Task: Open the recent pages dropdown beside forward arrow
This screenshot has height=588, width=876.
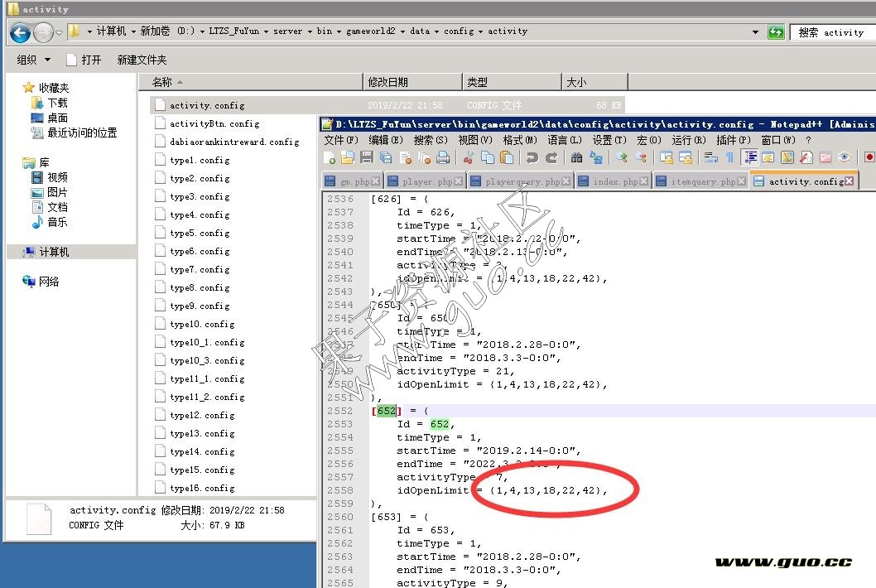Action: coord(59,33)
